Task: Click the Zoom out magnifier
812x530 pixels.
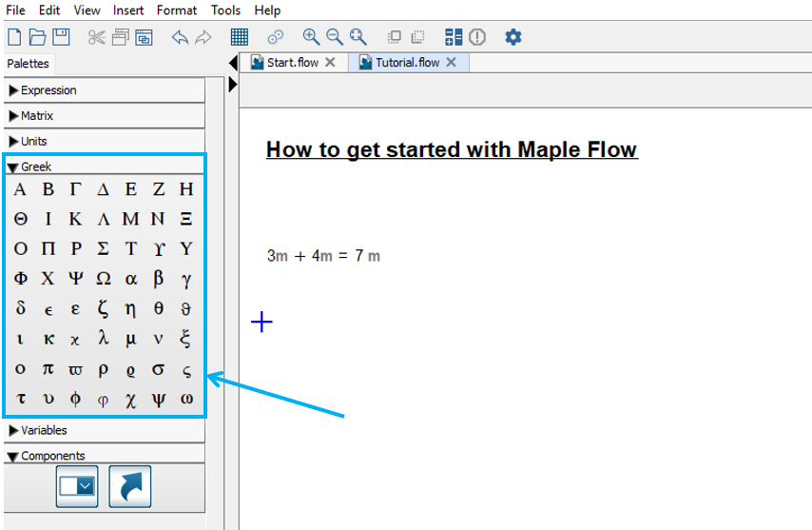Action: 335,37
